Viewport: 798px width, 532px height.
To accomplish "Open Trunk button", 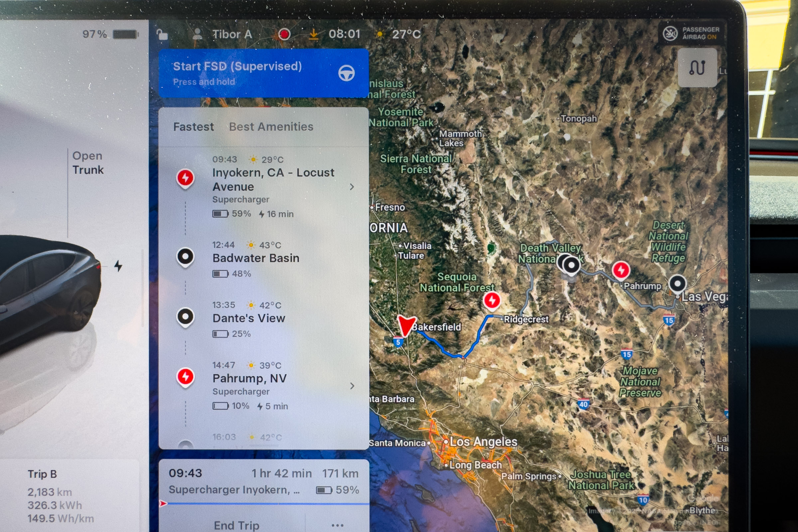I will tap(88, 163).
